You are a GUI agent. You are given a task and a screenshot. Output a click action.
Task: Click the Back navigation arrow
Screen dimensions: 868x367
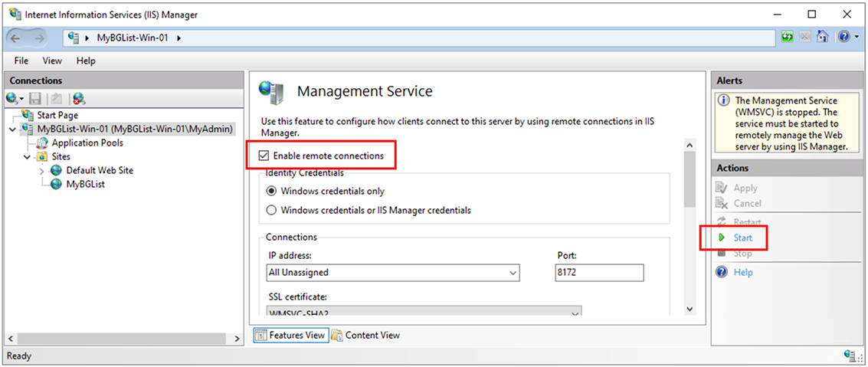pos(15,38)
